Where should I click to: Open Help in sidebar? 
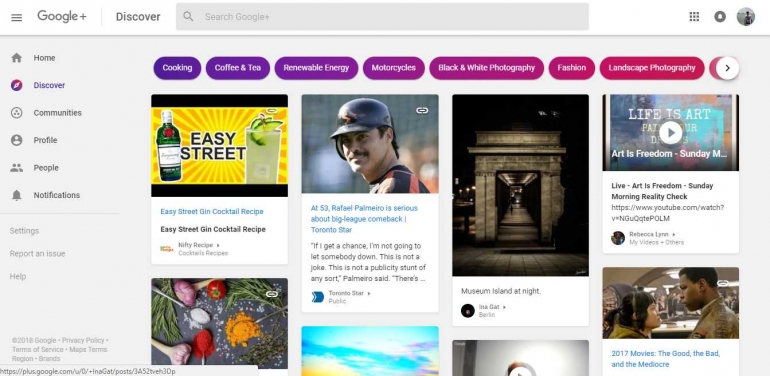18,277
